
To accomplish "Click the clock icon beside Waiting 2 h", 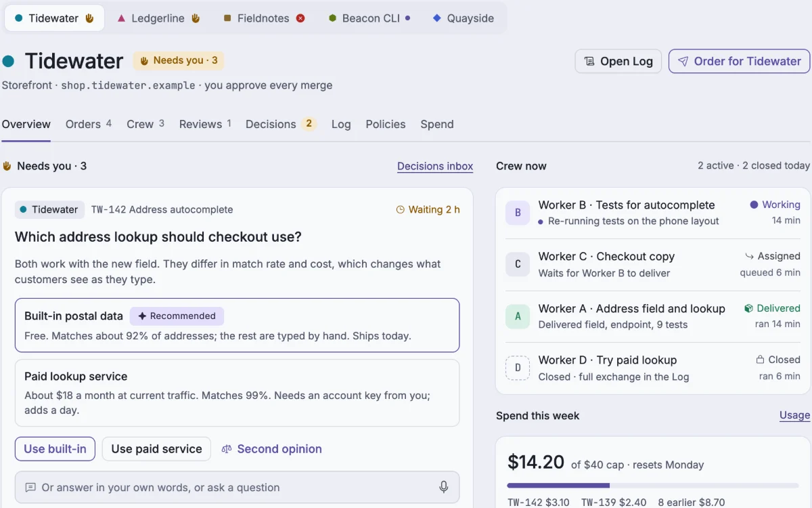I will tap(400, 210).
